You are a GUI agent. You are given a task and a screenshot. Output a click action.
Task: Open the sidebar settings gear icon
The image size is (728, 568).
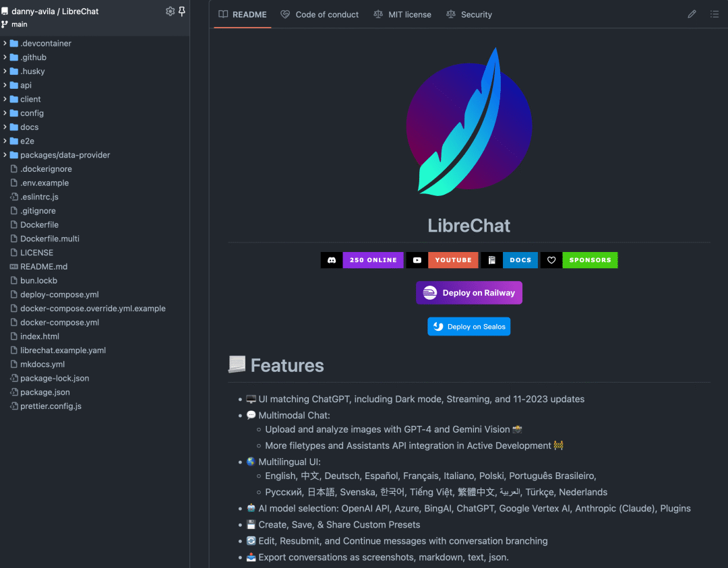coord(170,11)
